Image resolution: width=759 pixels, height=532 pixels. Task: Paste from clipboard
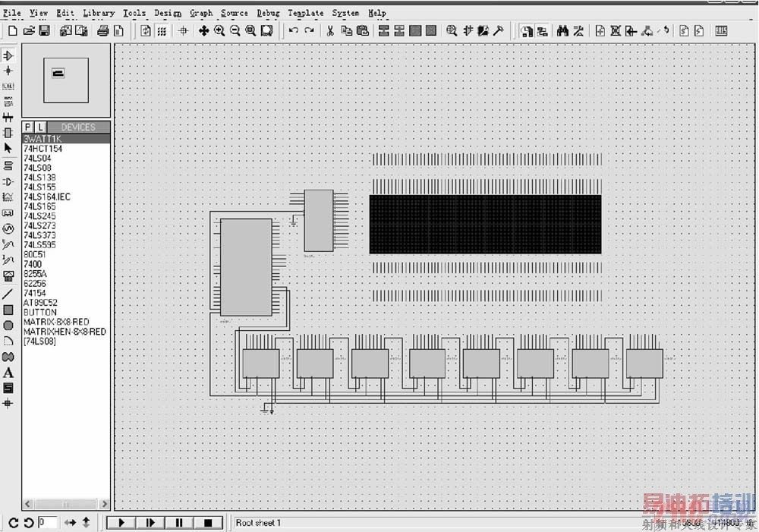pos(363,31)
